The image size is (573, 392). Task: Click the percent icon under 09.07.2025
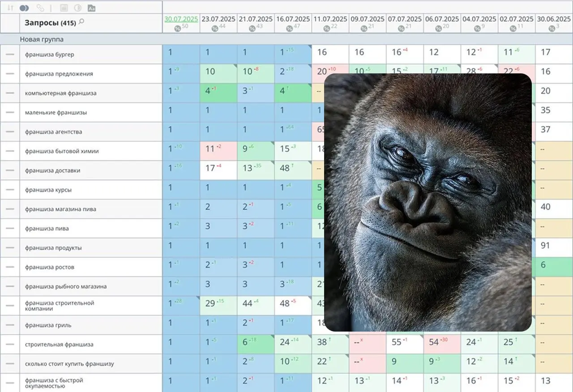tap(364, 28)
